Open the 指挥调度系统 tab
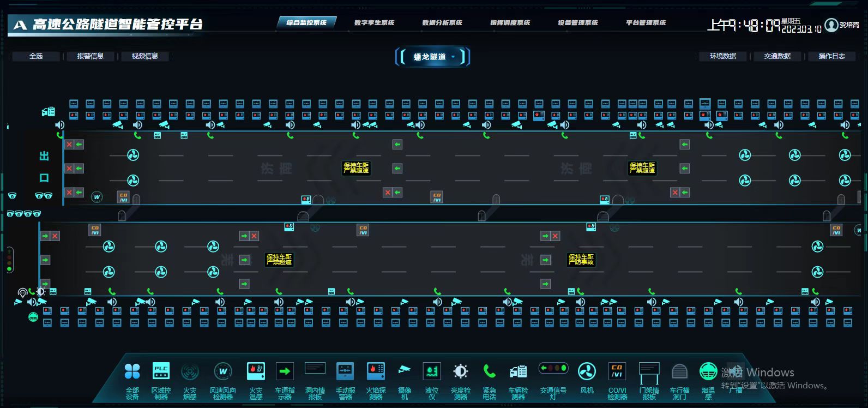The width and height of the screenshot is (868, 408). pyautogui.click(x=510, y=23)
